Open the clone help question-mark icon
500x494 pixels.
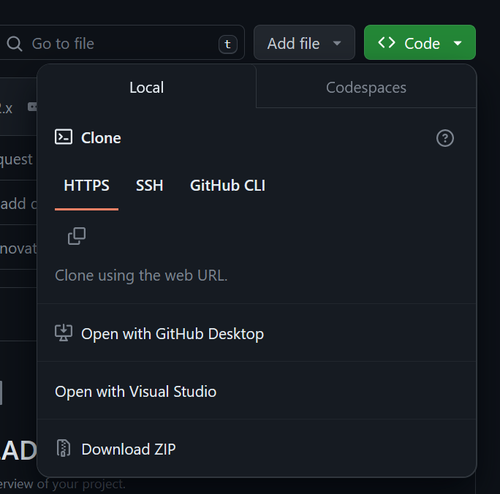click(445, 138)
